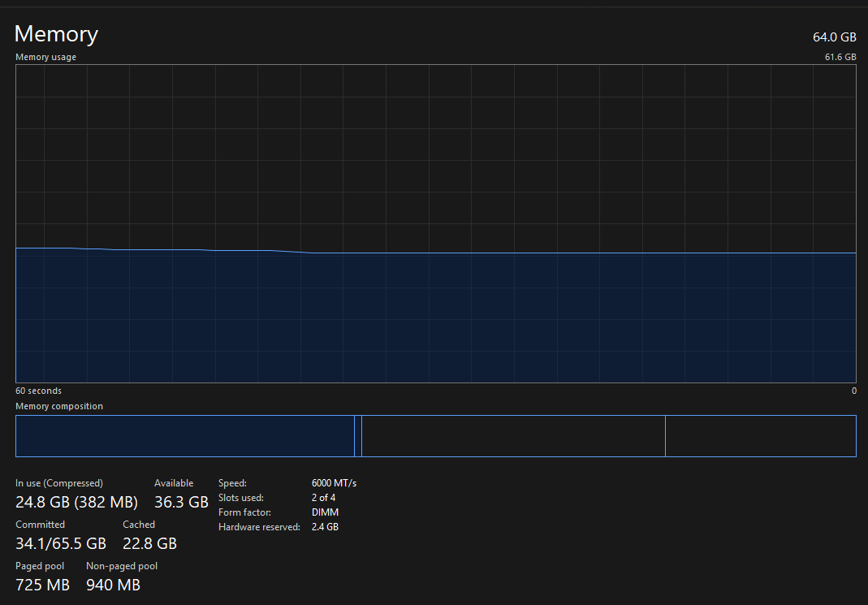Image resolution: width=868 pixels, height=605 pixels.
Task: Click the 0 axis label under graph
Action: click(853, 391)
